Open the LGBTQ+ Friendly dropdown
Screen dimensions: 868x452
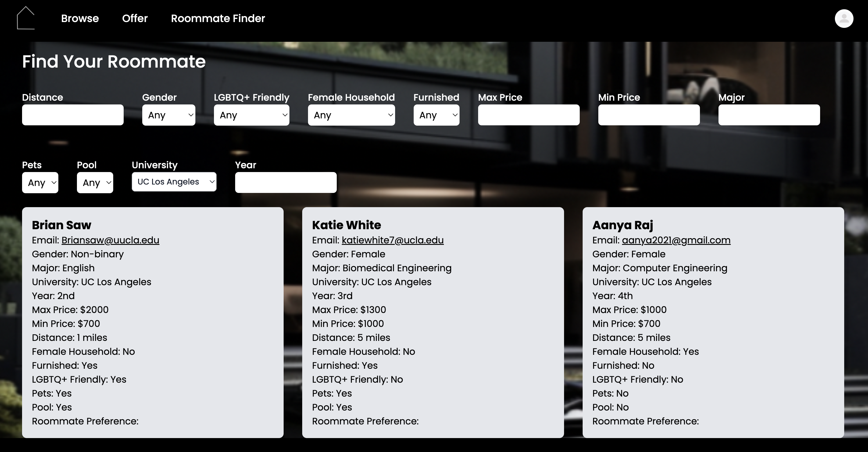[251, 115]
